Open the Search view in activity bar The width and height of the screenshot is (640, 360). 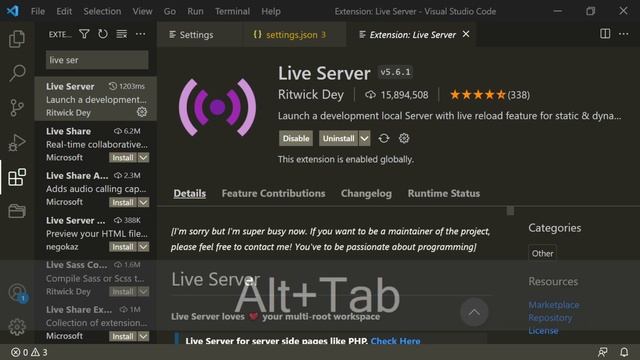(x=17, y=73)
